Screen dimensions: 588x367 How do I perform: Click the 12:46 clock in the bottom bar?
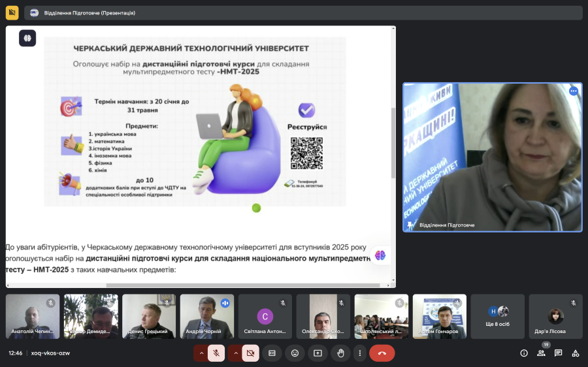point(16,353)
